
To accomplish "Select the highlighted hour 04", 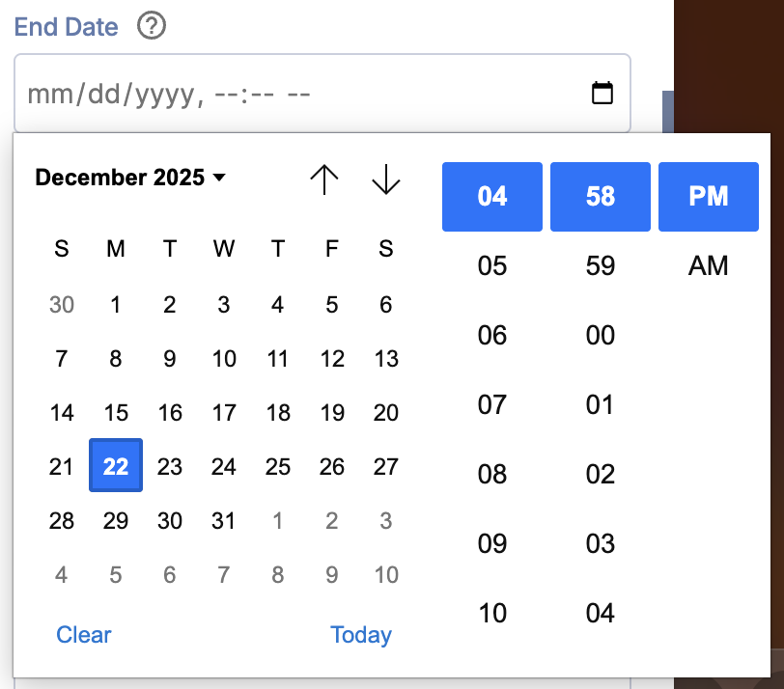I will point(492,197).
